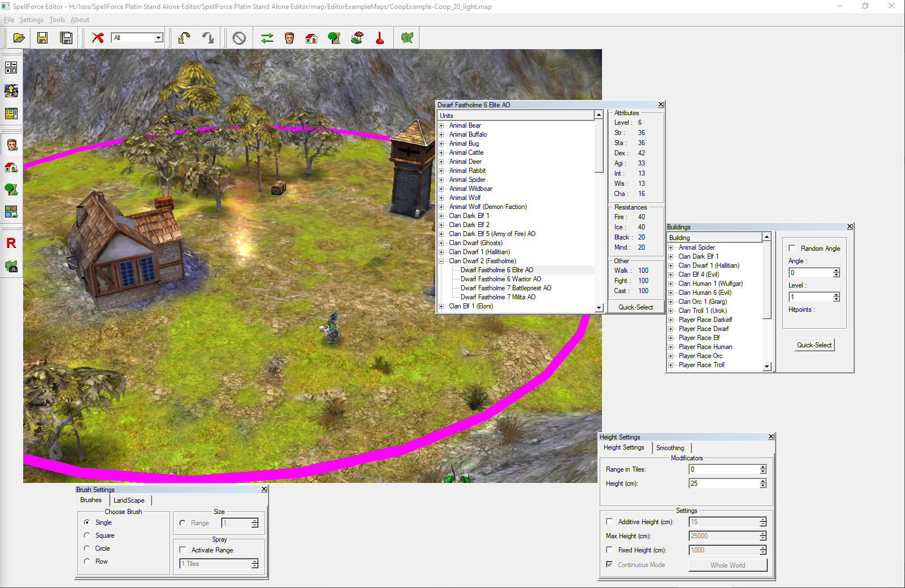Enable the Fixed Height checkbox

(609, 550)
